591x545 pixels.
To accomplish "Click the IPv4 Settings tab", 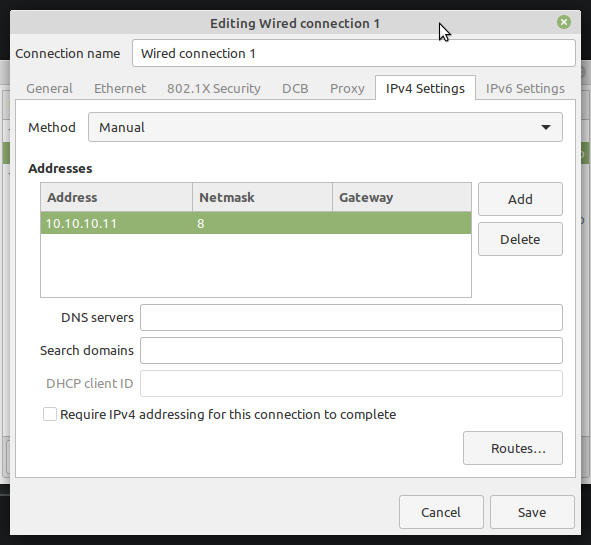I will click(425, 88).
